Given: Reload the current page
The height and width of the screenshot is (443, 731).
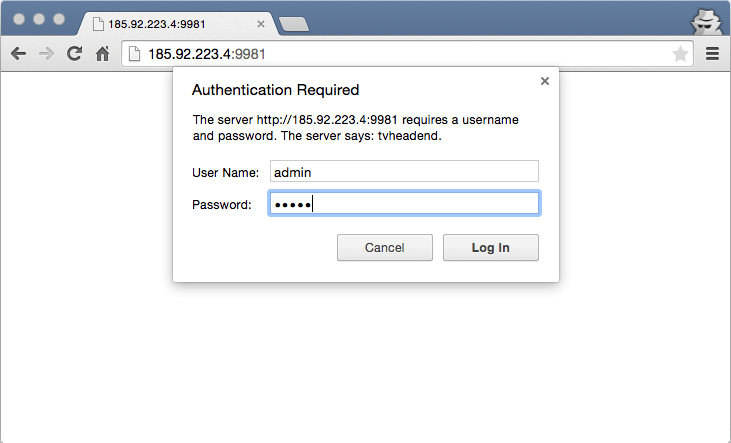Looking at the screenshot, I should [75, 54].
